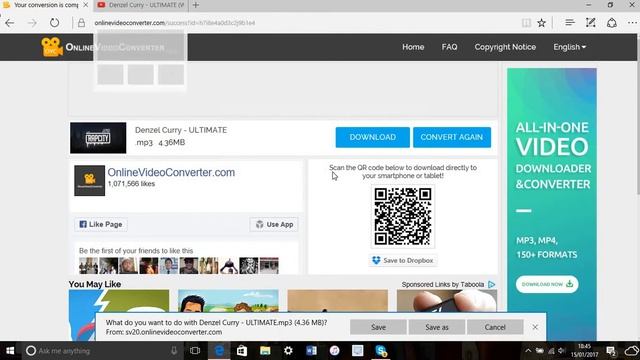Open the Windows Start menu
This screenshot has height=360, width=640.
10,351
